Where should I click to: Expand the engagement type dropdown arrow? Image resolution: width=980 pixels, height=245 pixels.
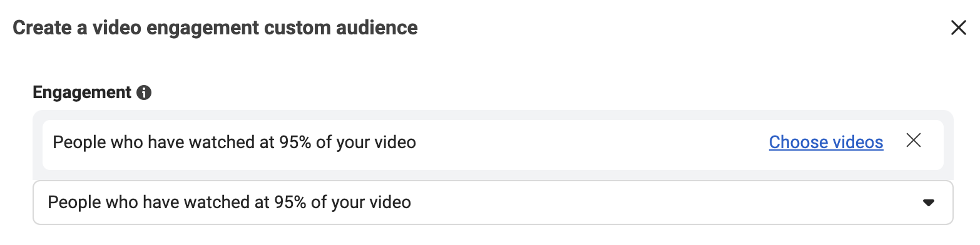pos(929,203)
